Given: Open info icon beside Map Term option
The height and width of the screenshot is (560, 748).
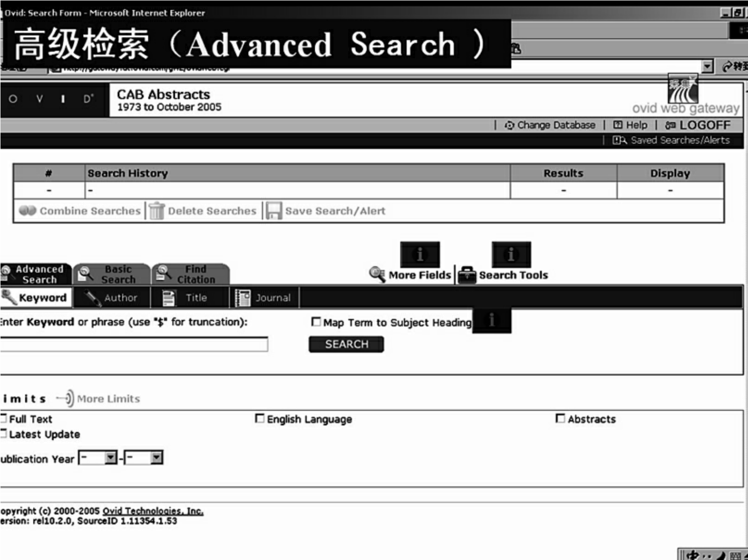Looking at the screenshot, I should click(x=492, y=320).
